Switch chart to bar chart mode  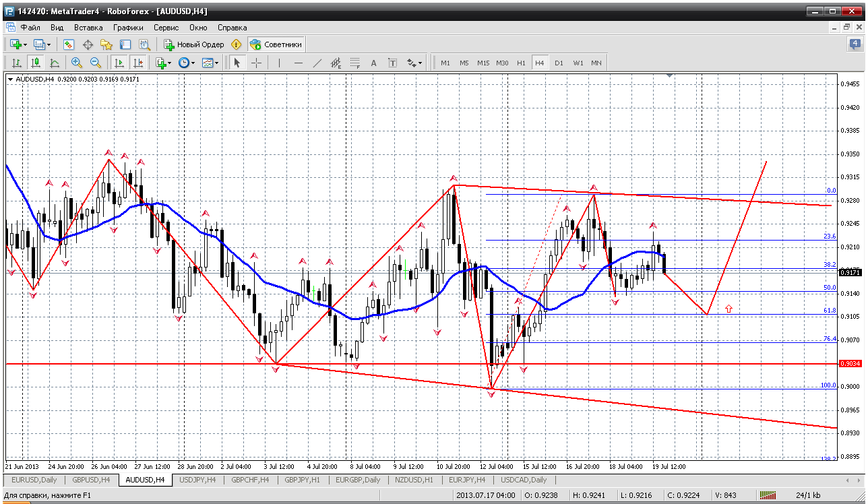point(17,63)
